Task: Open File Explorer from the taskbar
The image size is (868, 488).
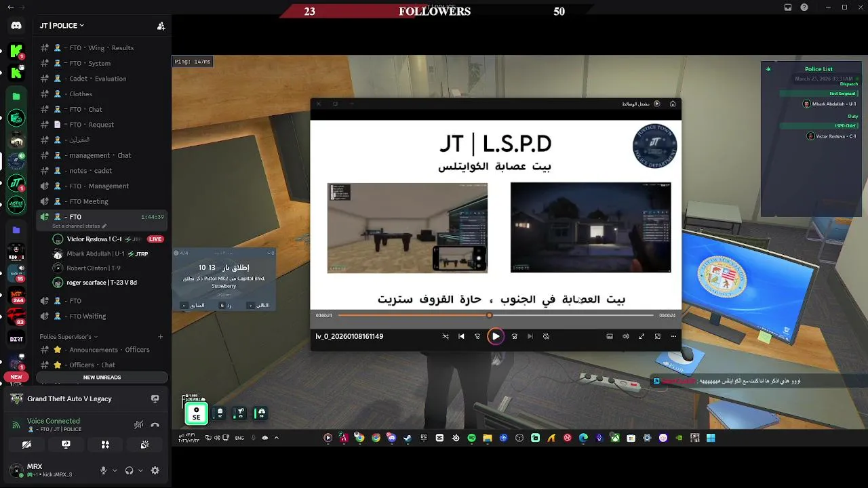Action: [x=488, y=438]
